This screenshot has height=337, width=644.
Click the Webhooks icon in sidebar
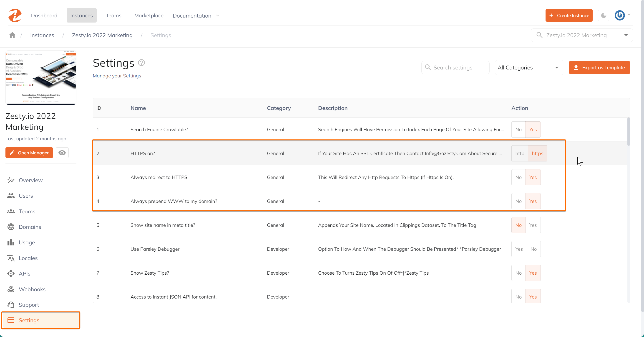point(11,289)
